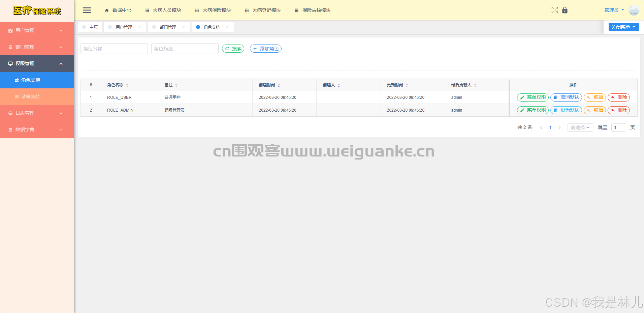Click 取消默认 for ROLE_USER
This screenshot has height=313, width=644.
[x=566, y=97]
